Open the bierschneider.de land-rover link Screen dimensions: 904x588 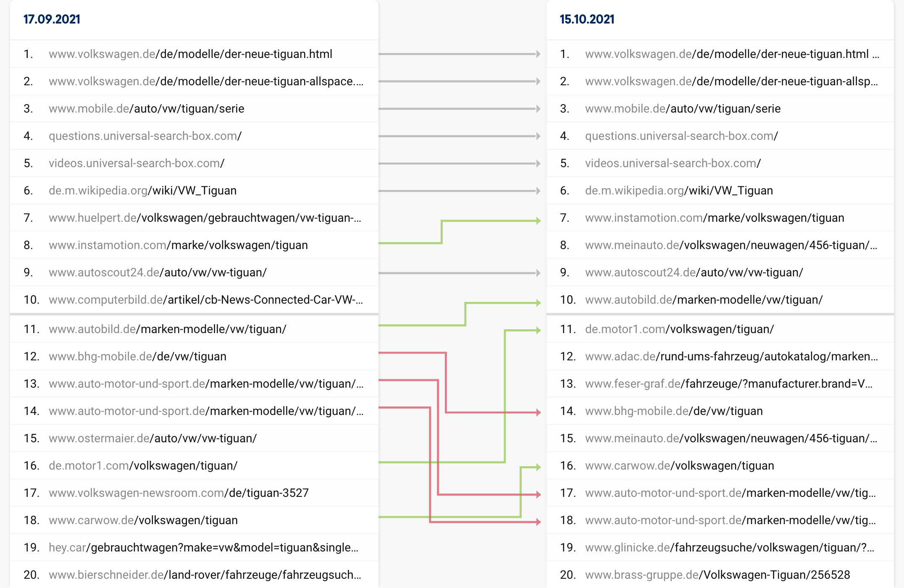(205, 575)
